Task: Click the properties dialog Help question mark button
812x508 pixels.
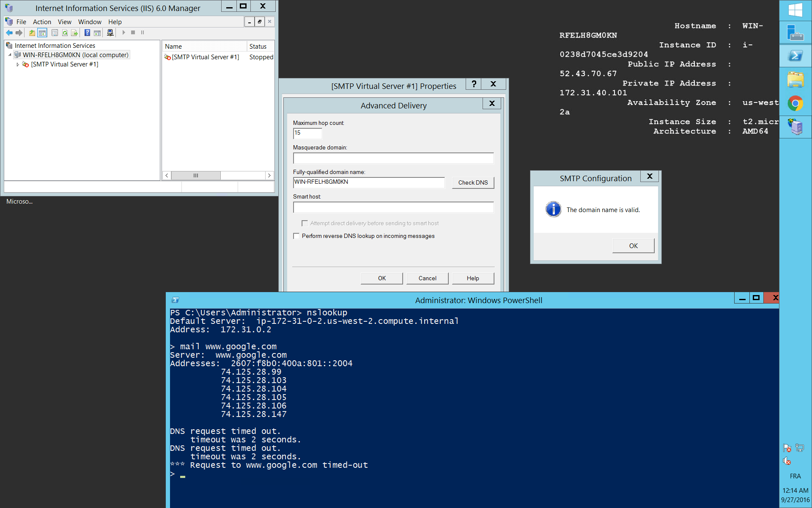Action: [474, 84]
